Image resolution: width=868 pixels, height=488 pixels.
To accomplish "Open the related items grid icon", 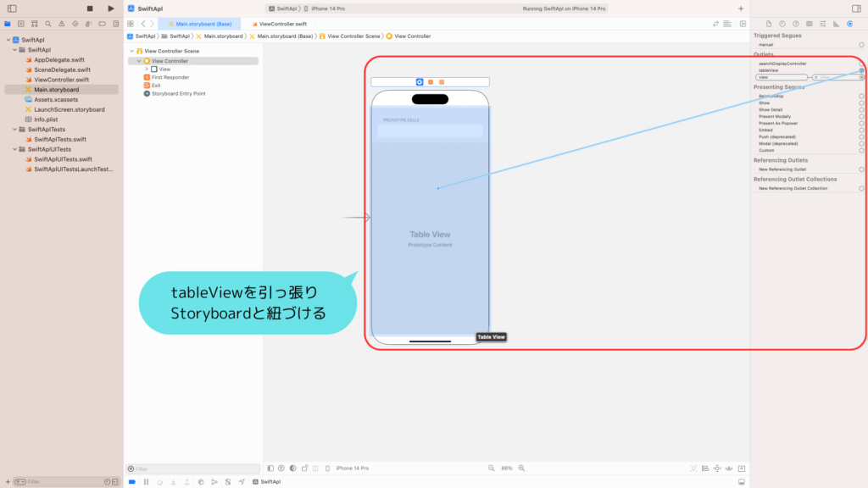I will pyautogui.click(x=131, y=24).
